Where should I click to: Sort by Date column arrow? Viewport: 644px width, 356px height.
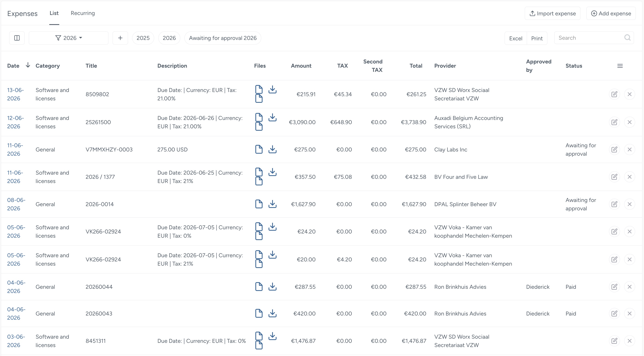point(28,65)
